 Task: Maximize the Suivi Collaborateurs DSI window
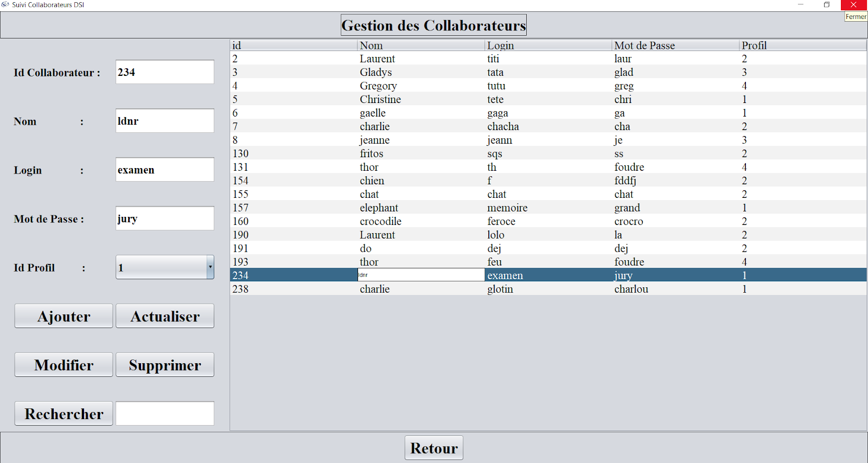coord(827,5)
